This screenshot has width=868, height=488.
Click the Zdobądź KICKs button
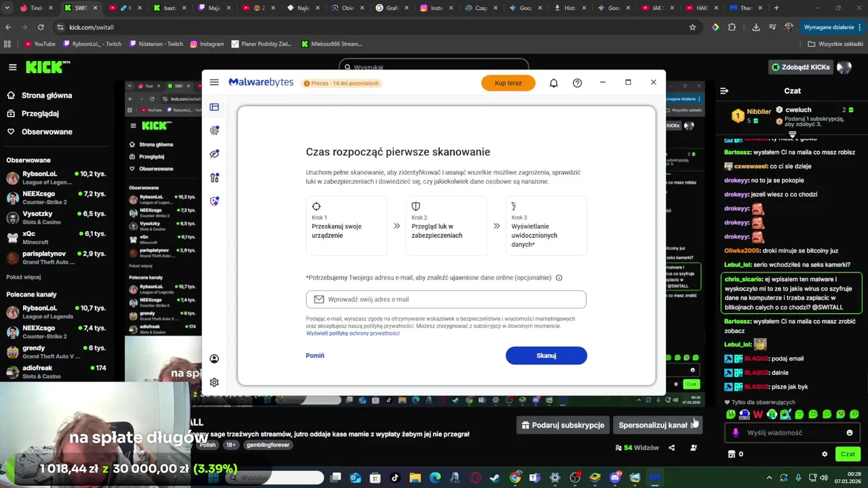800,67
